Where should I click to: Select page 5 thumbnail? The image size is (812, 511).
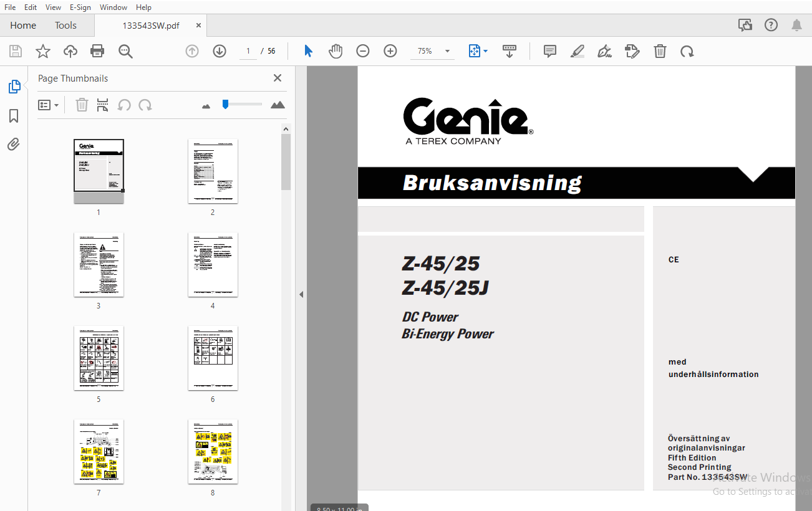99,358
